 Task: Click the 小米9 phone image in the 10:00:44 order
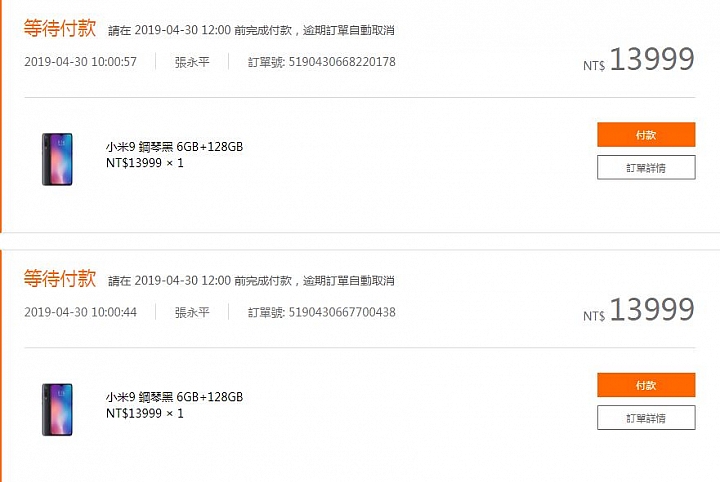[x=57, y=409]
